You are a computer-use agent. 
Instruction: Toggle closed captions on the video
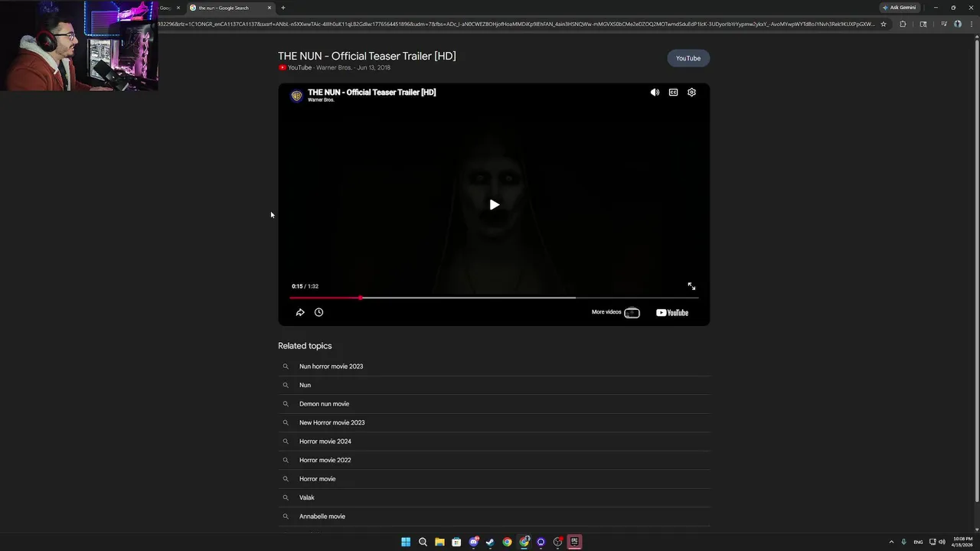point(673,92)
